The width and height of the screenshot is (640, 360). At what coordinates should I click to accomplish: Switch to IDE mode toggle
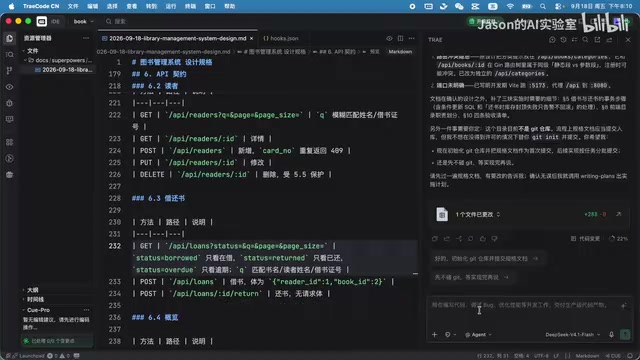(55, 21)
